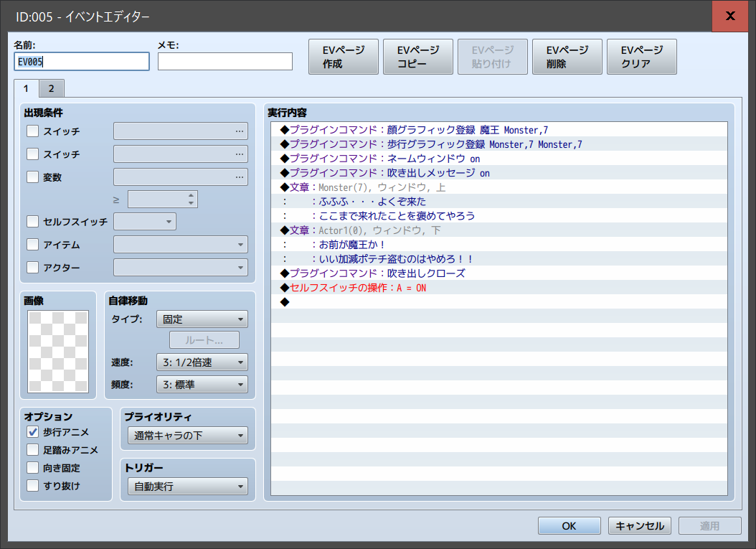Open the アイテム dropdown list
Screen dimensions: 756x549
coord(181,245)
